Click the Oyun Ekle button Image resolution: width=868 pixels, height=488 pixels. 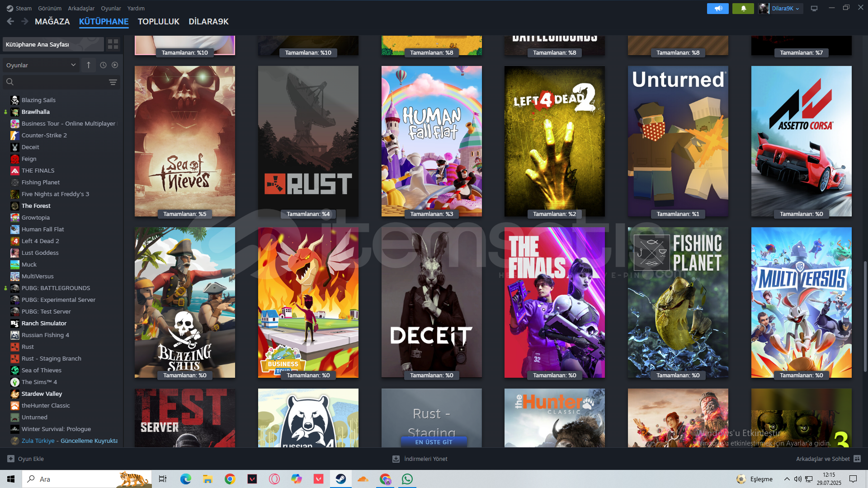26,459
